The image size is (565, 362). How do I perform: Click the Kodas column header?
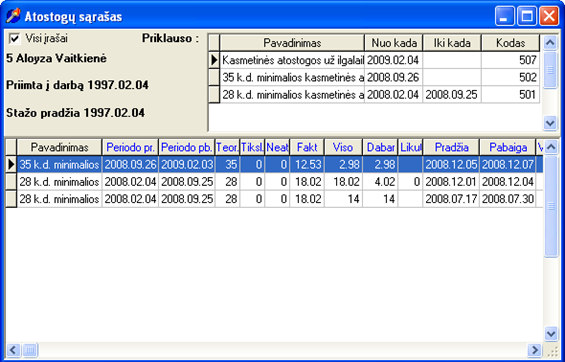click(511, 43)
